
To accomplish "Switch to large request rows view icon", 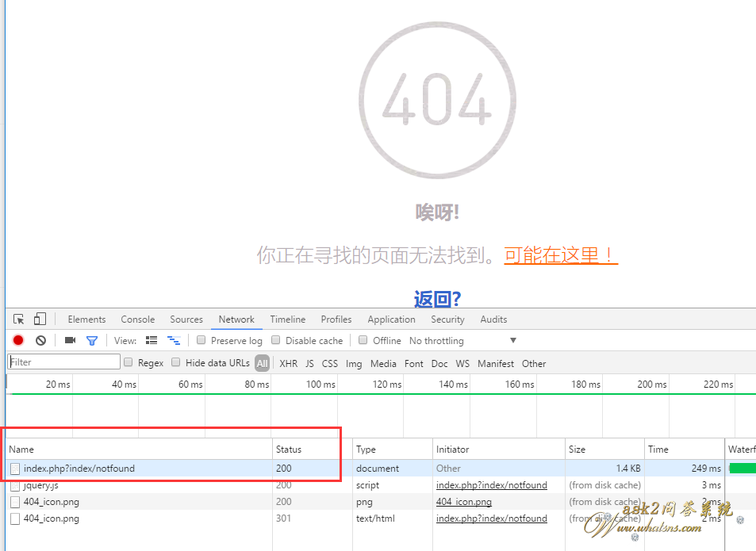I will [152, 341].
